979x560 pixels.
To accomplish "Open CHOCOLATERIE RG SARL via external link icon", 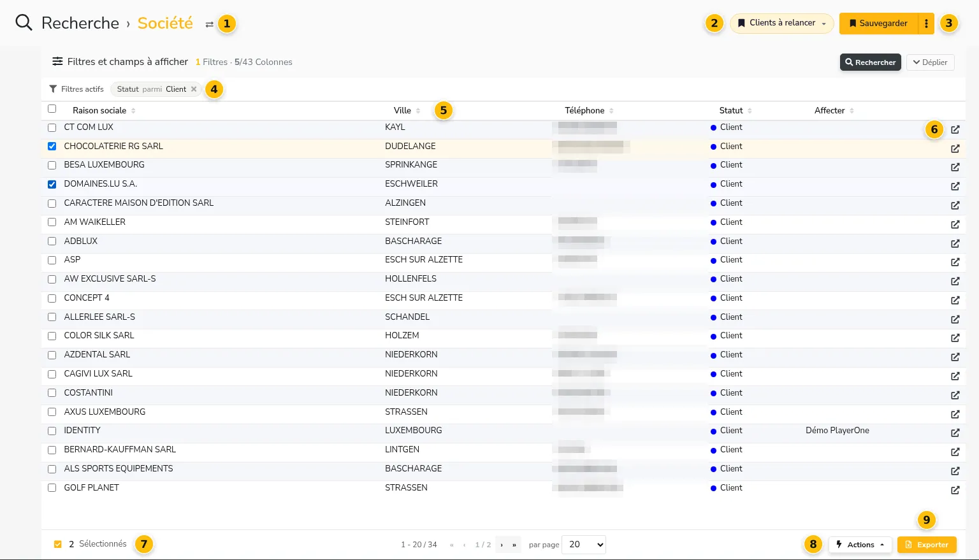I will 955,148.
